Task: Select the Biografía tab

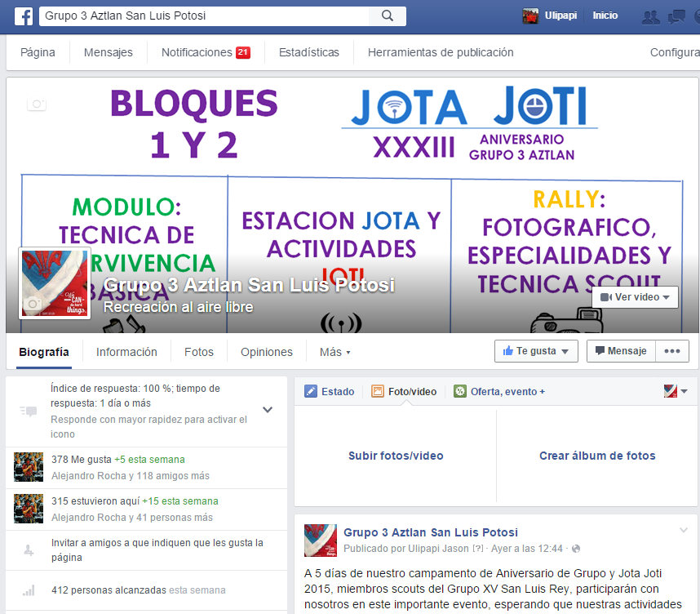Action: [44, 352]
